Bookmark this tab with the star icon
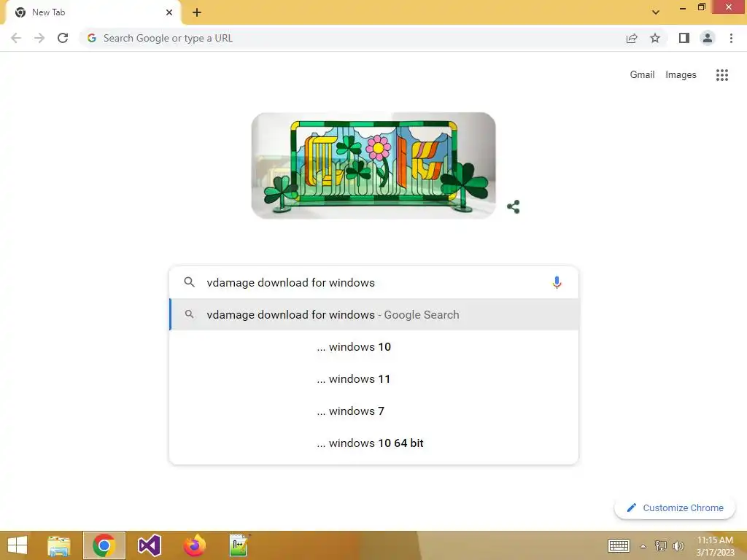 click(x=655, y=38)
